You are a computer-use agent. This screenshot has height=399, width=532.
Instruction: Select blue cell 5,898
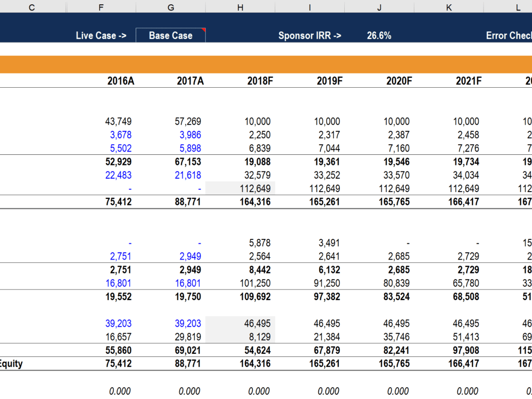click(190, 148)
